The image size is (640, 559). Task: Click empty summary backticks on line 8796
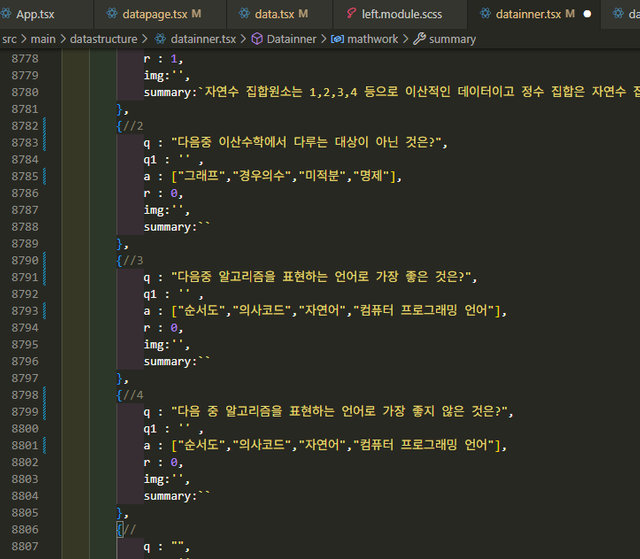204,360
